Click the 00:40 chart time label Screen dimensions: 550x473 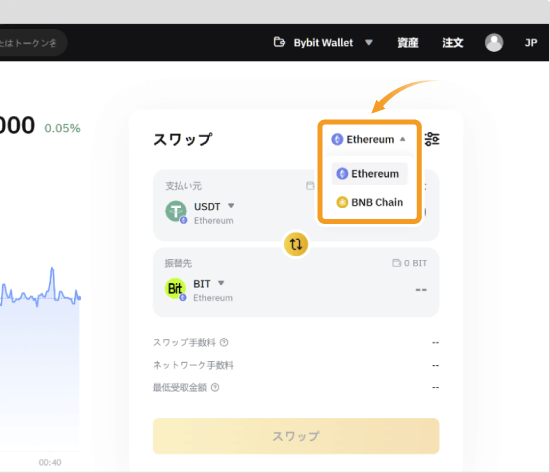coord(50,462)
